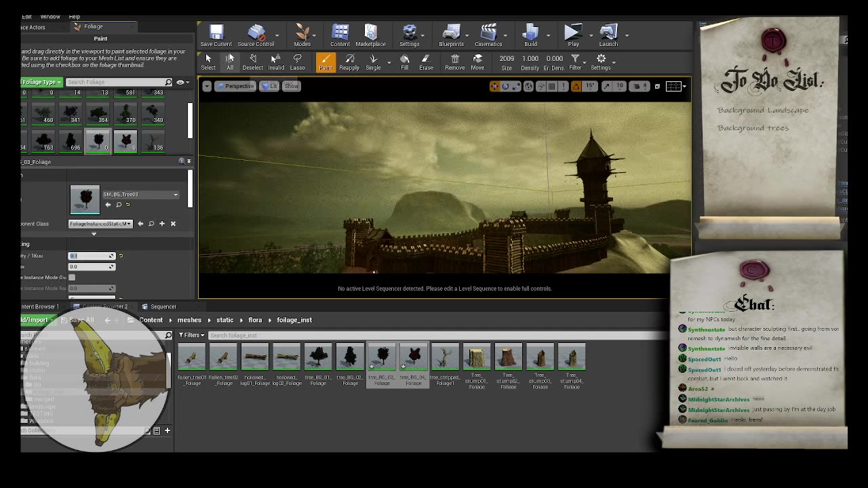Viewport: 868px width, 488px height.
Task: Expand Source Control dropdown arrow
Action: pyautogui.click(x=277, y=35)
